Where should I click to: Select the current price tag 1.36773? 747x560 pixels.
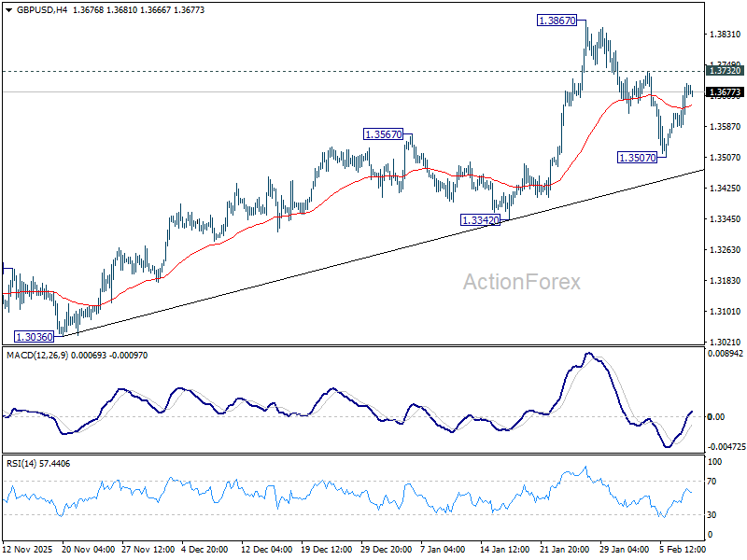click(x=725, y=91)
